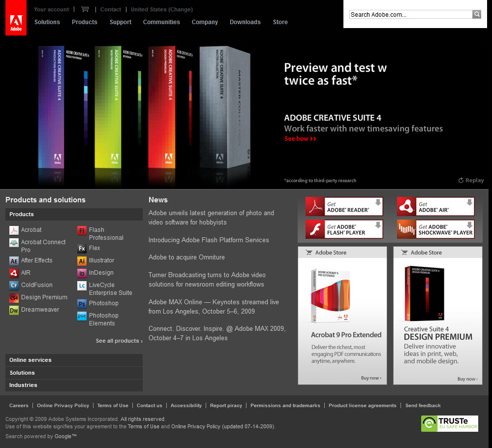Open the Accessibility footer link
This screenshot has height=448, width=492.
pyautogui.click(x=186, y=405)
